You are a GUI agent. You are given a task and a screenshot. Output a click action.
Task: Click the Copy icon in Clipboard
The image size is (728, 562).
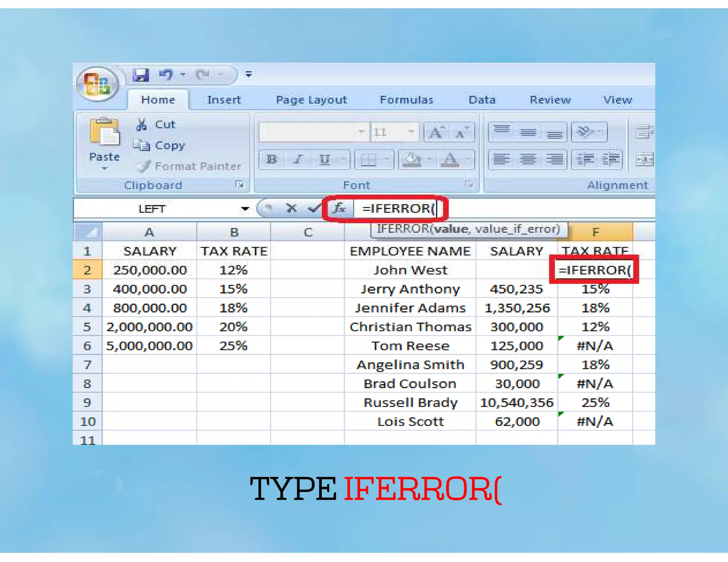tap(141, 145)
